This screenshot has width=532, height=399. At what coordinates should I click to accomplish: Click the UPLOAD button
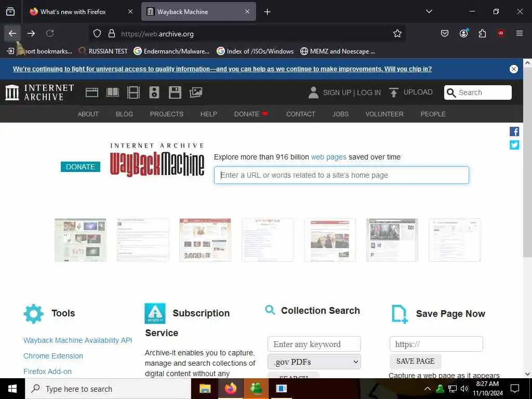(x=410, y=92)
